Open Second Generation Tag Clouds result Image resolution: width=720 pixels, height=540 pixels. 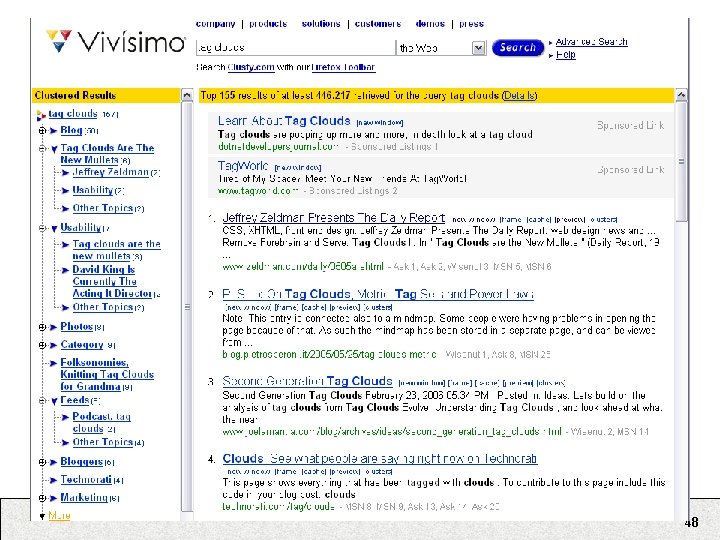[307, 381]
